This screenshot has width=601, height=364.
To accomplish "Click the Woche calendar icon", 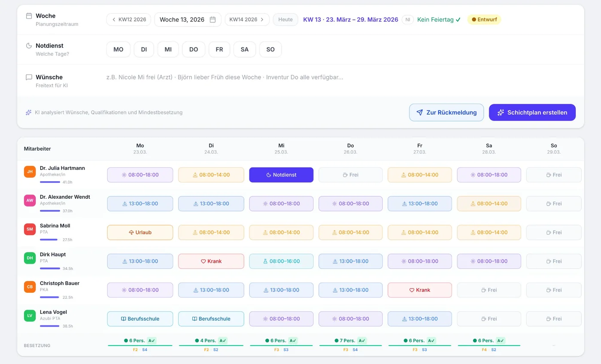I will [x=29, y=15].
